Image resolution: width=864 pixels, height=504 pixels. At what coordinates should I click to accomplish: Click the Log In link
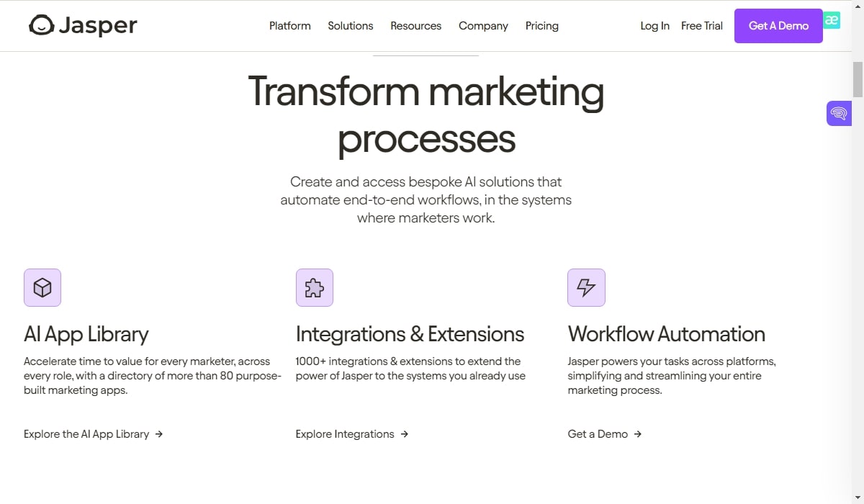click(x=654, y=26)
